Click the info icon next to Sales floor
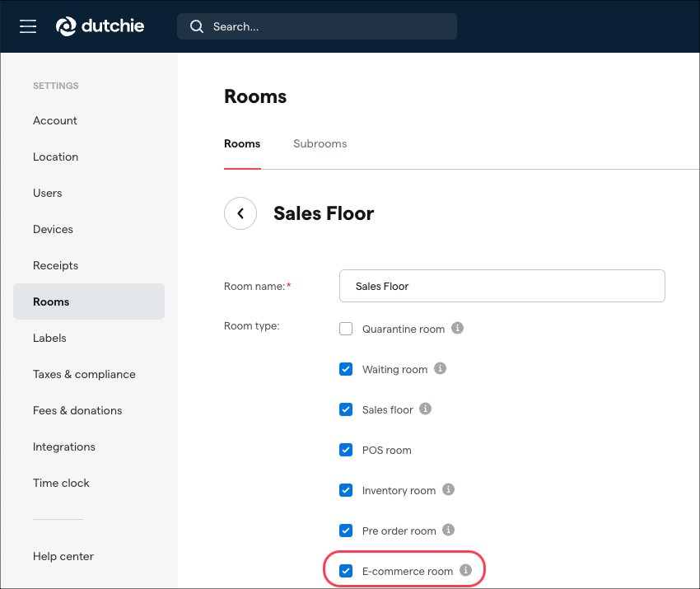Screen dimensions: 700x589 pyautogui.click(x=425, y=409)
